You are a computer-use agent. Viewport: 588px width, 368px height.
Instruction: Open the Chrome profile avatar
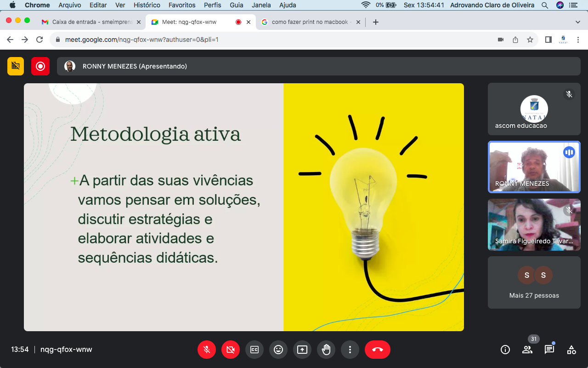click(x=563, y=40)
